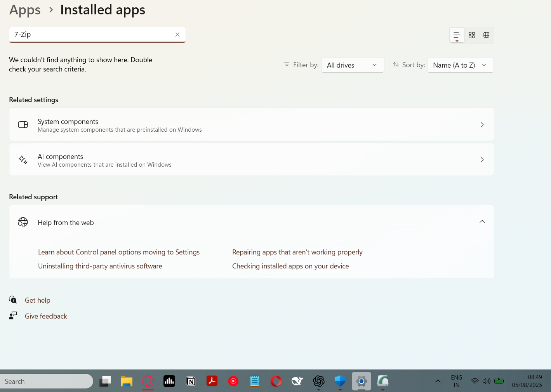551x392 pixels.
Task: Open Notion from the taskbar
Action: [191, 381]
